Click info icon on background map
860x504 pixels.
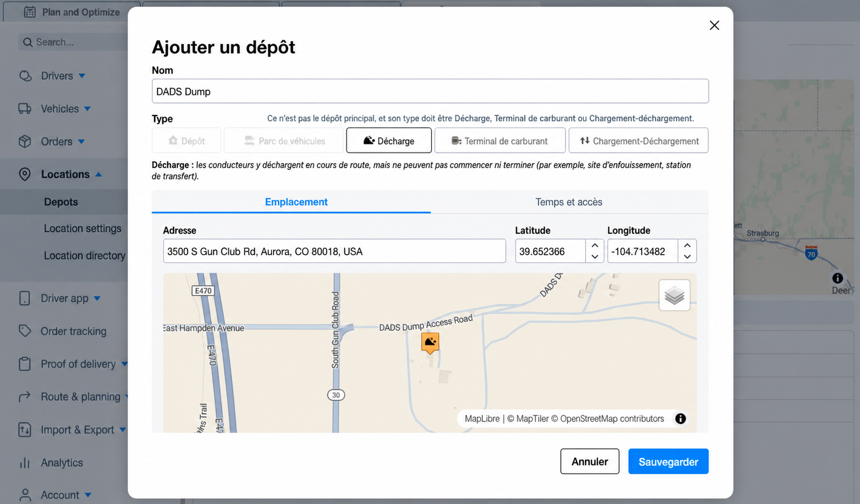837,278
